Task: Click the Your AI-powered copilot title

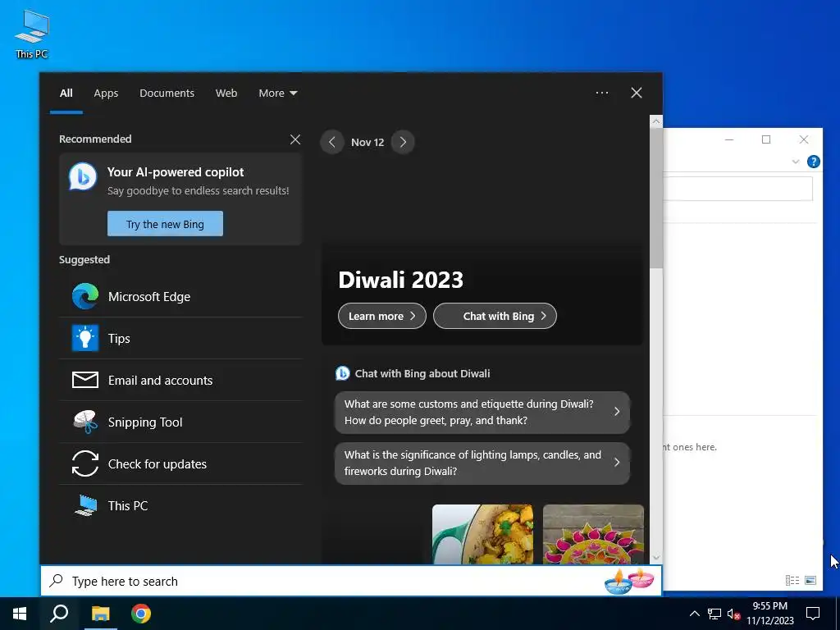Action: click(176, 172)
